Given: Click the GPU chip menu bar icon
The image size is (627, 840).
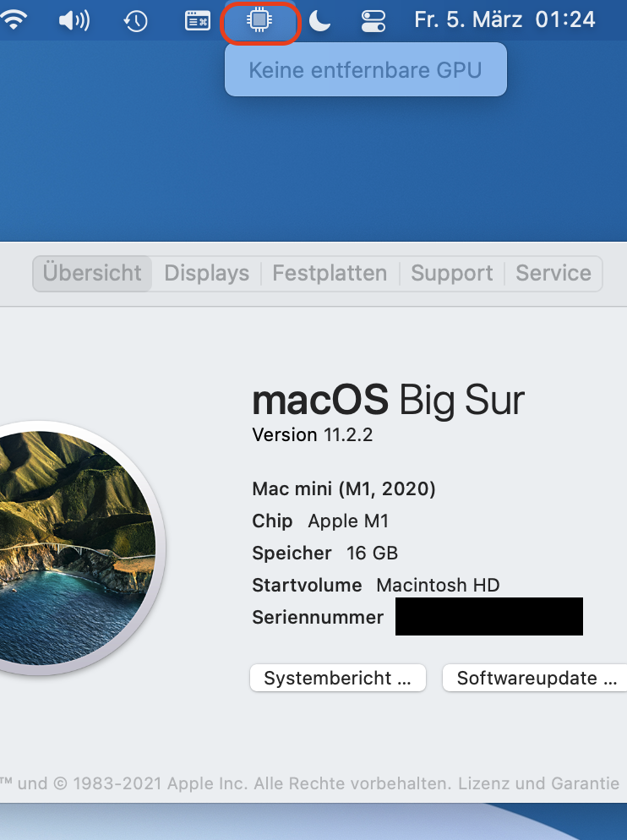Looking at the screenshot, I should pyautogui.click(x=259, y=20).
